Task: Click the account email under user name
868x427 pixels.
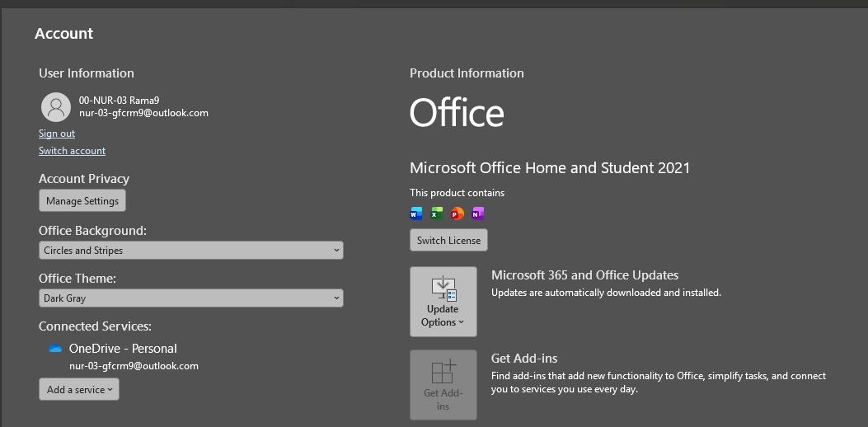Action: tap(143, 113)
